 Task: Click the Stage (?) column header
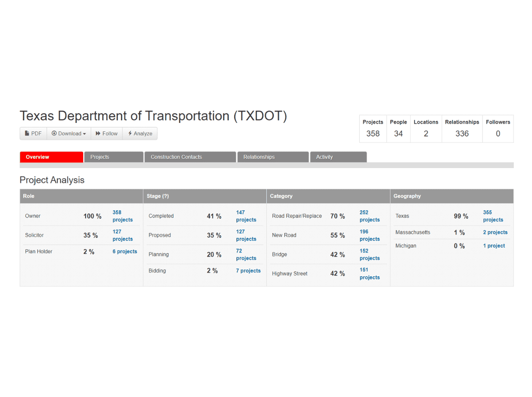(158, 196)
